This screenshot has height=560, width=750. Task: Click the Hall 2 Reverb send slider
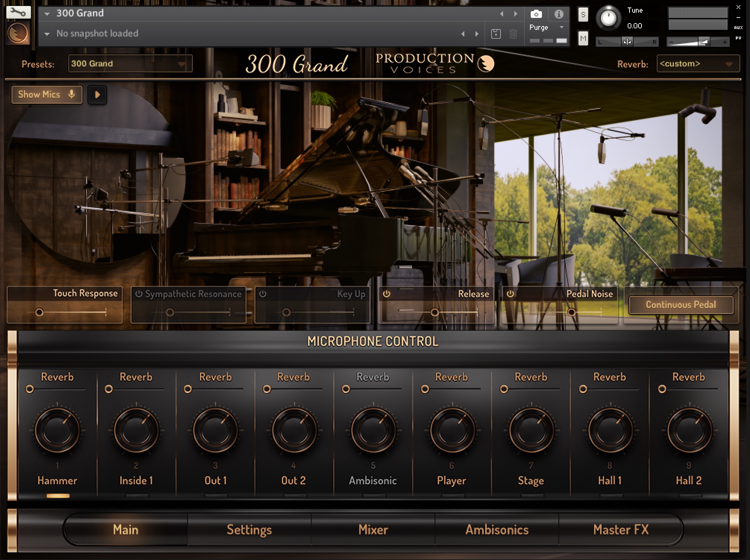[688, 389]
